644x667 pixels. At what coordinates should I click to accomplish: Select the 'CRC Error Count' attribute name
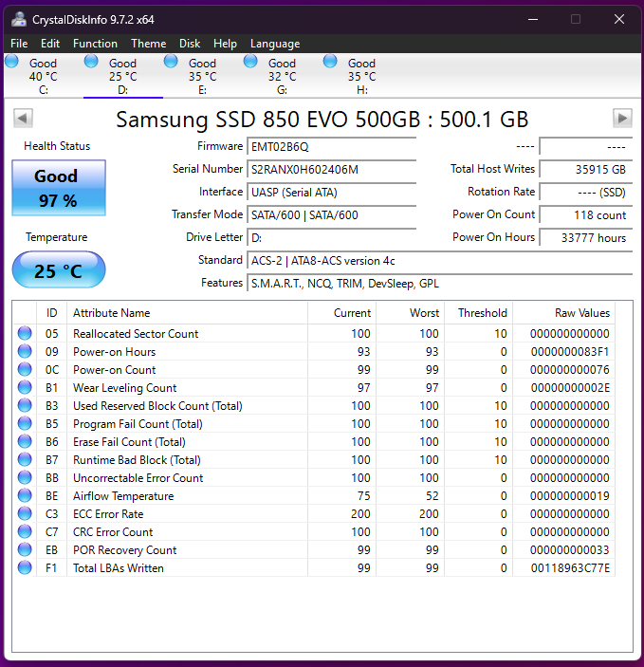tap(113, 531)
